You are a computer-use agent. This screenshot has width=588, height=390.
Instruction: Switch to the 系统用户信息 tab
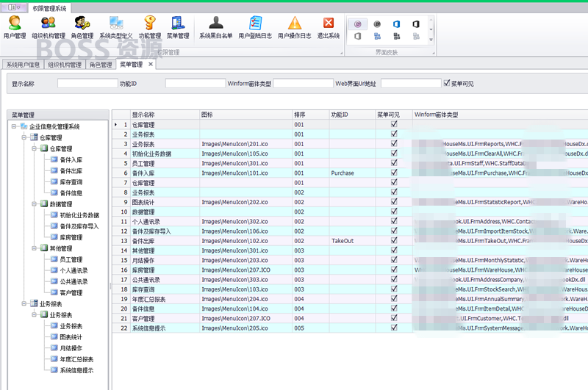[23, 65]
